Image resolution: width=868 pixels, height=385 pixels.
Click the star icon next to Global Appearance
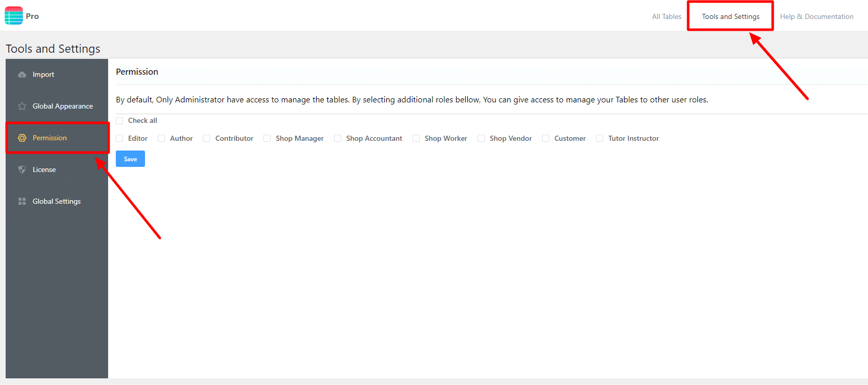pyautogui.click(x=22, y=106)
